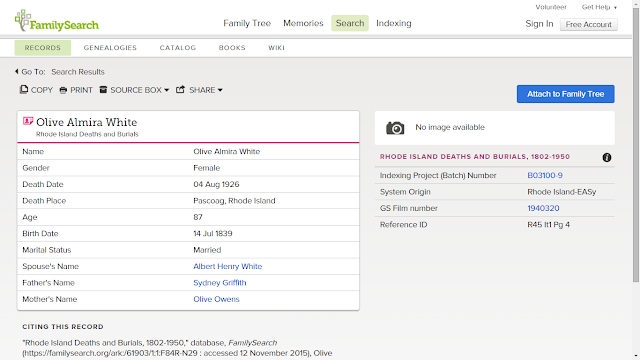The width and height of the screenshot is (640, 360).
Task: Switch to the Catalog tab
Action: (178, 48)
